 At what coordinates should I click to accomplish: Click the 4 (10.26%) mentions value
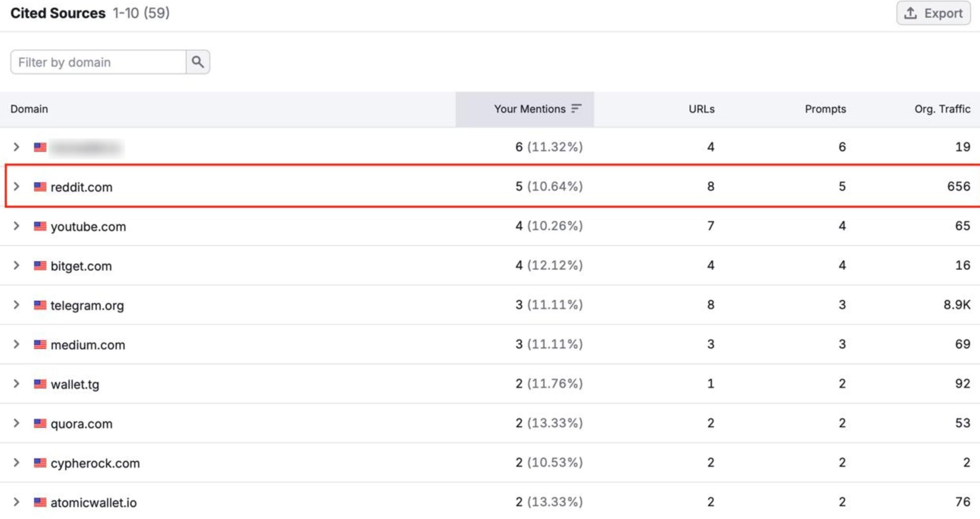tap(549, 226)
